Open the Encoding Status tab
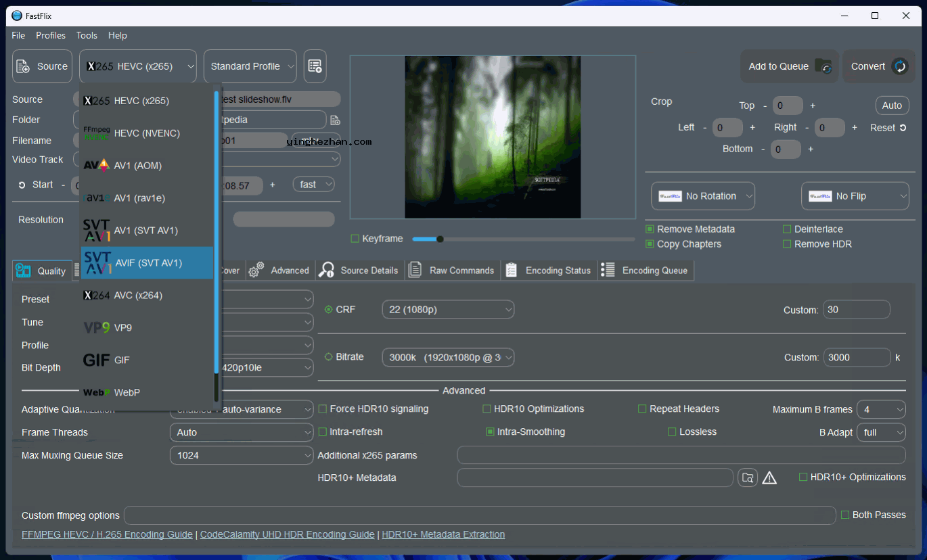 pyautogui.click(x=549, y=271)
